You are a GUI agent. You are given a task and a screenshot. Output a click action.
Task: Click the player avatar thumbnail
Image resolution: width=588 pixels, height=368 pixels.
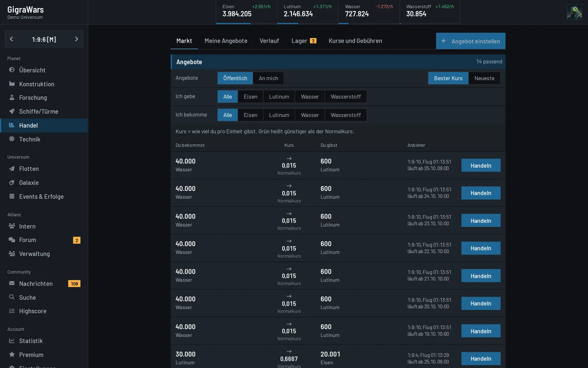coord(574,12)
